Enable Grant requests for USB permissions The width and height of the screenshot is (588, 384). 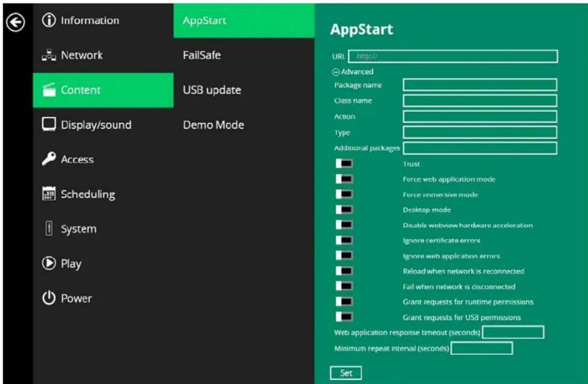tap(344, 317)
